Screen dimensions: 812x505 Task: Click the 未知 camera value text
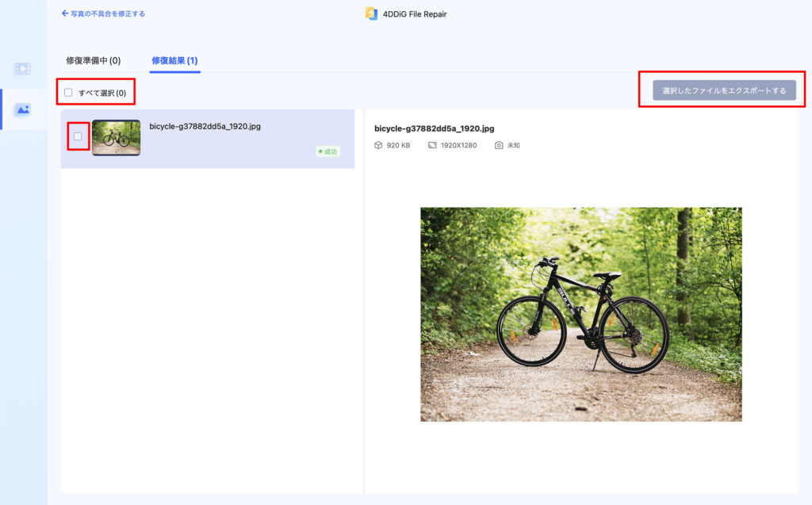(513, 145)
